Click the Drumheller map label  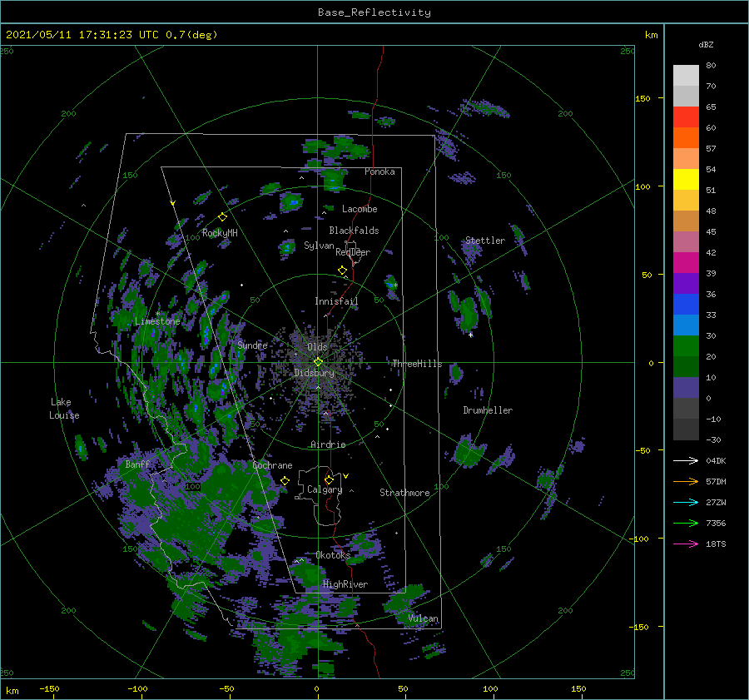488,410
